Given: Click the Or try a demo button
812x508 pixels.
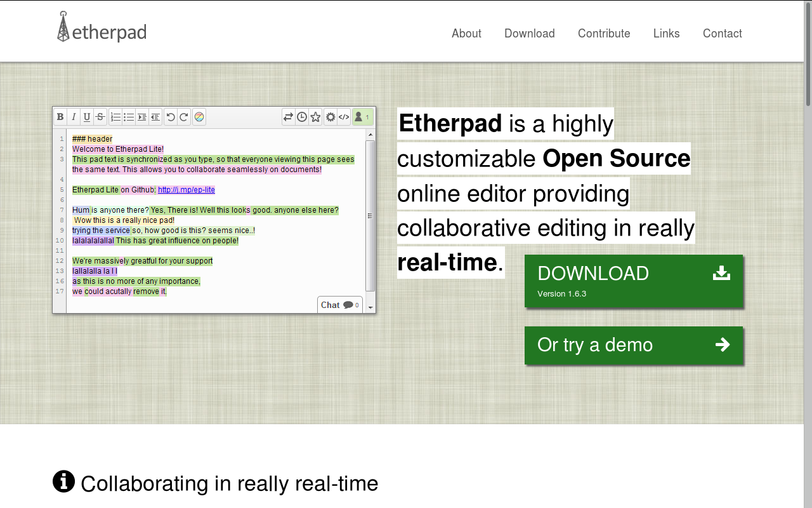Looking at the screenshot, I should pos(633,345).
